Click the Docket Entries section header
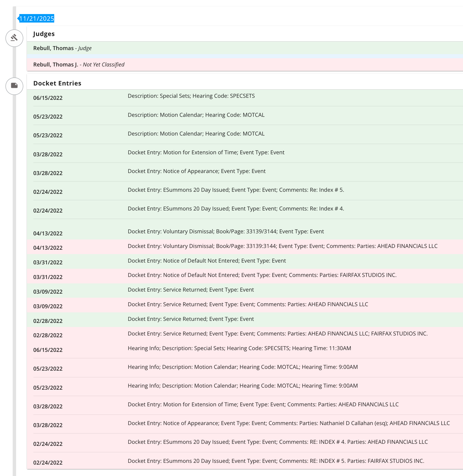 [57, 83]
